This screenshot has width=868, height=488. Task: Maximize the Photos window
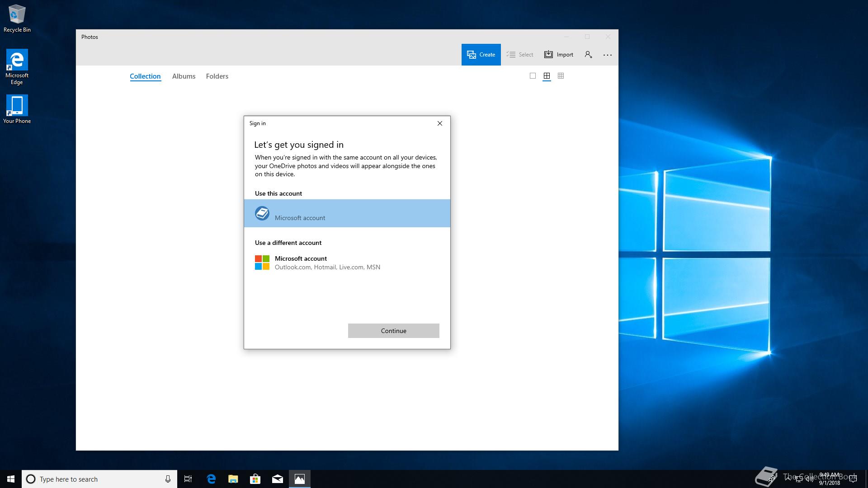[587, 37]
